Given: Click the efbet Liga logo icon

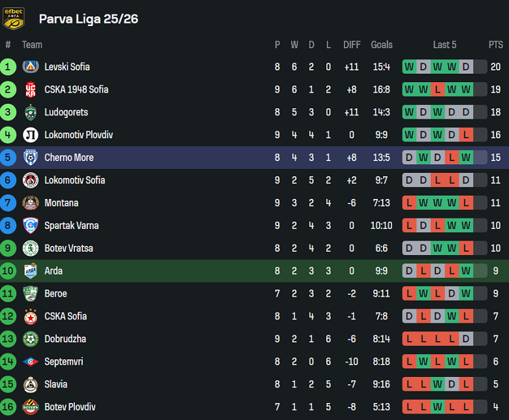Looking at the screenshot, I should (14, 18).
